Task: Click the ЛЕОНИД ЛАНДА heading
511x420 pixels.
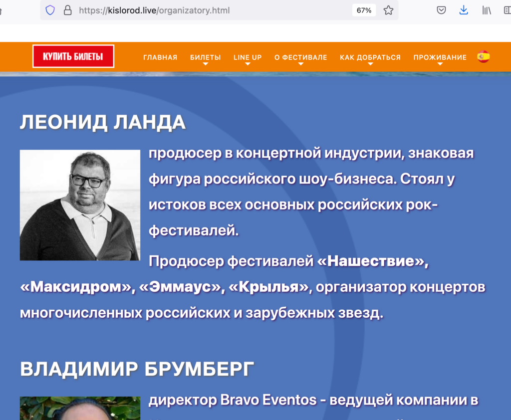Action: click(103, 122)
